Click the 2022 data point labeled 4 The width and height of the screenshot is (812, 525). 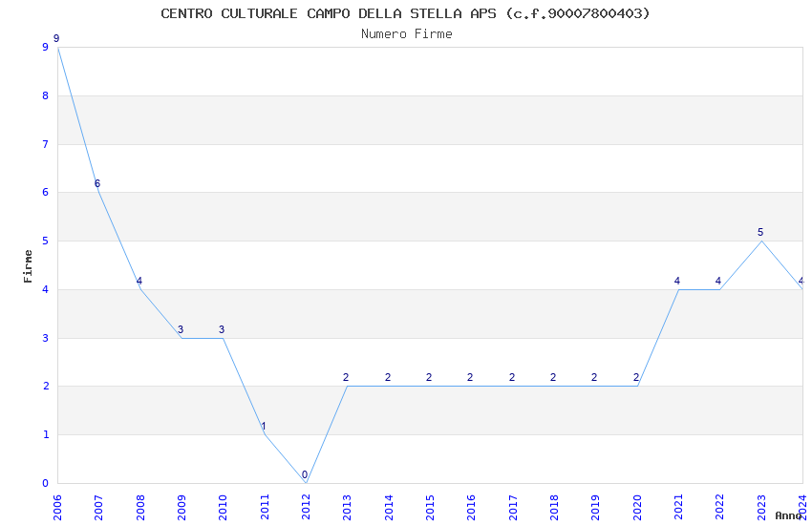click(720, 289)
